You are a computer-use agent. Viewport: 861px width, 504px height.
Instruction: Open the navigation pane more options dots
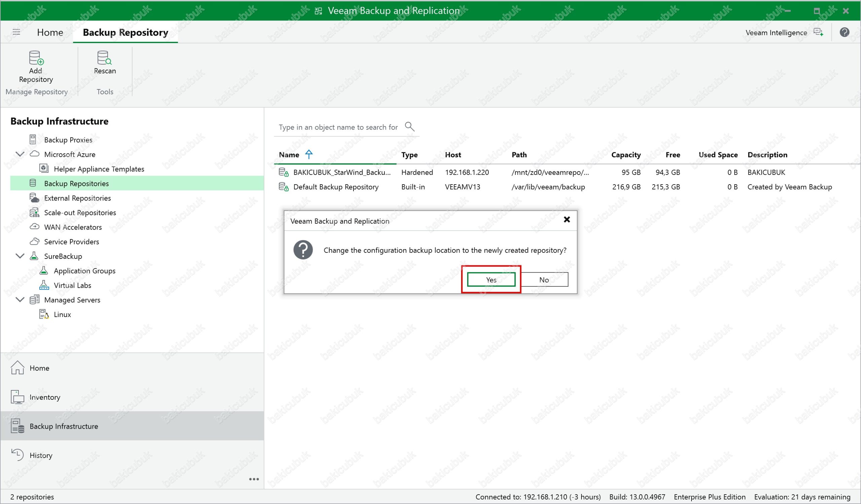(254, 479)
